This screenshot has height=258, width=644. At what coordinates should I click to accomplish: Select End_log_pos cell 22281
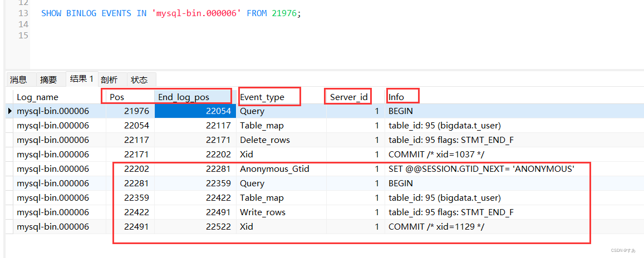195,168
